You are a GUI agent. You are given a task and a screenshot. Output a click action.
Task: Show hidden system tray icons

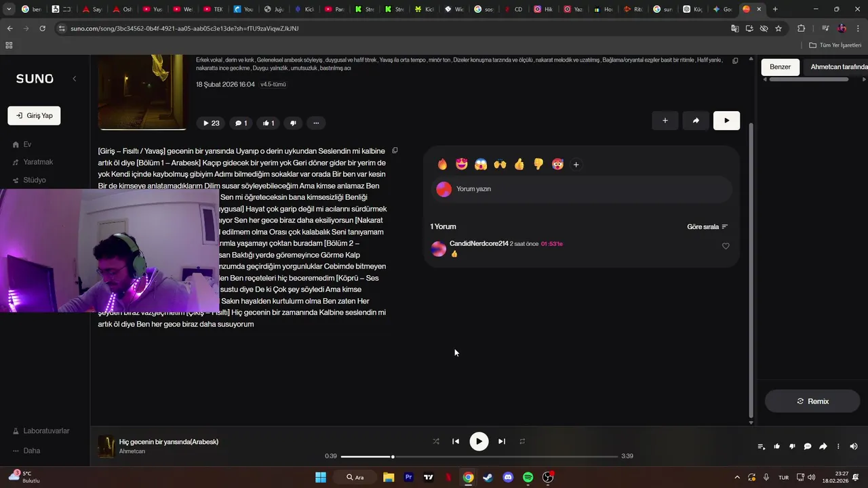tap(738, 477)
